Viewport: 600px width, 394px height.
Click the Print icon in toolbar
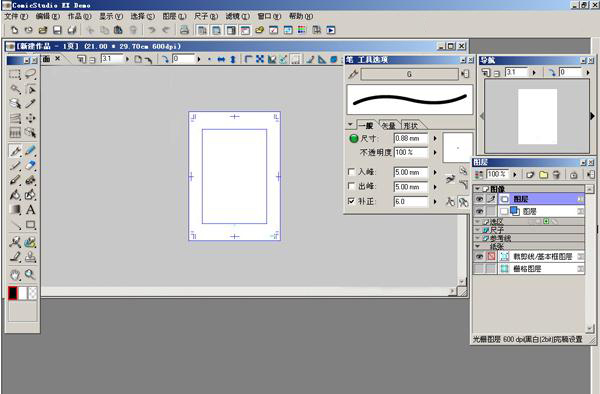[x=184, y=30]
